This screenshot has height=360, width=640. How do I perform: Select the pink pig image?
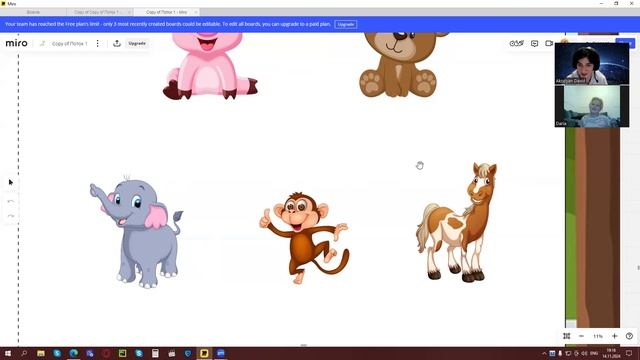[210, 66]
